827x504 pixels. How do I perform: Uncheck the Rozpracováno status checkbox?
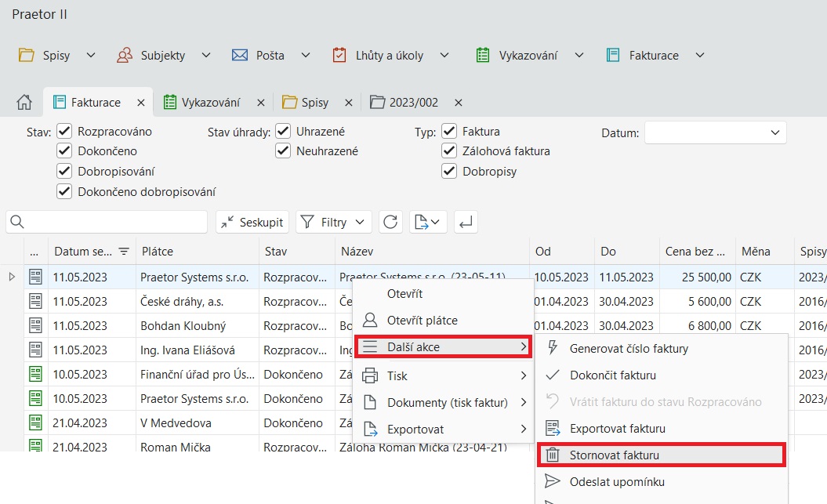tap(65, 132)
